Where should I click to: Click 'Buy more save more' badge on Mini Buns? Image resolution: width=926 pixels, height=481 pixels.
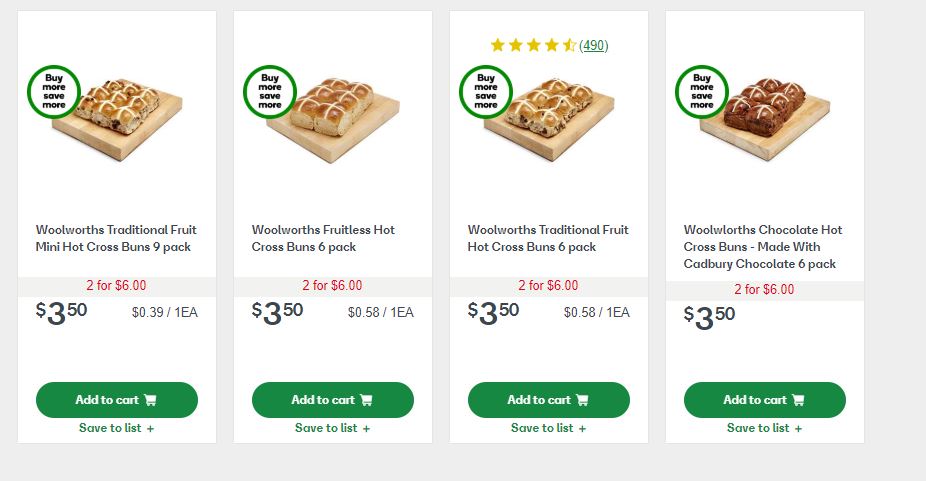coord(53,92)
